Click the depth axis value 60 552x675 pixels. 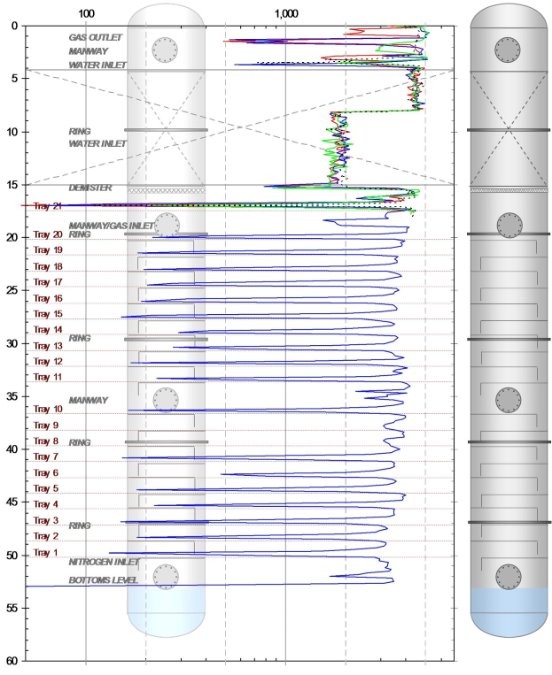pyautogui.click(x=12, y=661)
